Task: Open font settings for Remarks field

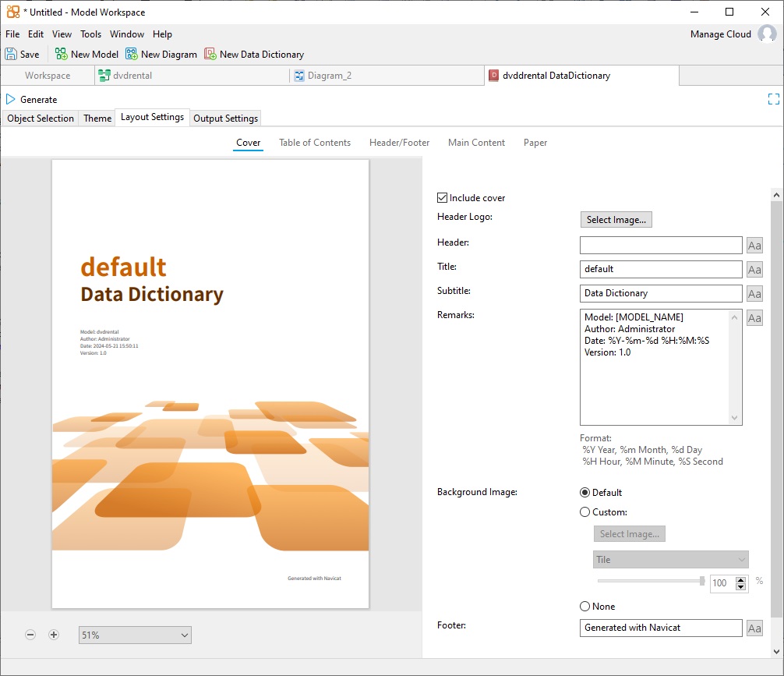Action: click(x=754, y=318)
